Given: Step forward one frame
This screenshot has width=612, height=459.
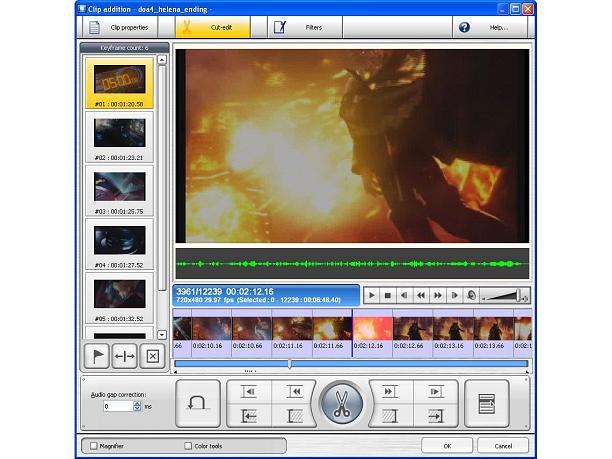Looking at the screenshot, I should coord(454,295).
